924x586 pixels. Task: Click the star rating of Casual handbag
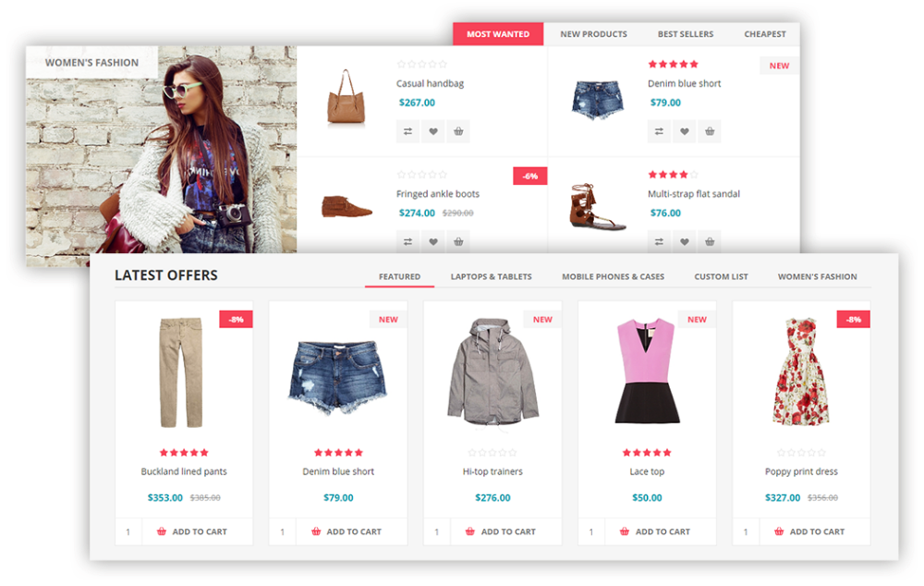click(x=421, y=64)
